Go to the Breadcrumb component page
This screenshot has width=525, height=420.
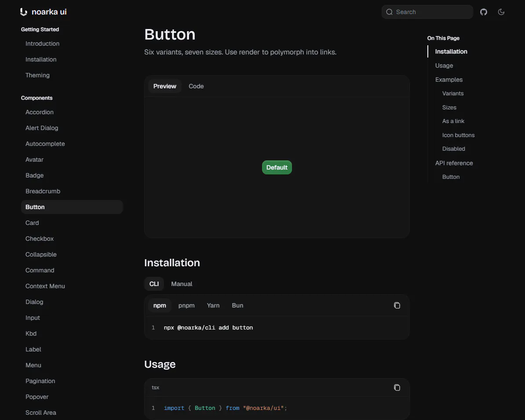pyautogui.click(x=43, y=191)
